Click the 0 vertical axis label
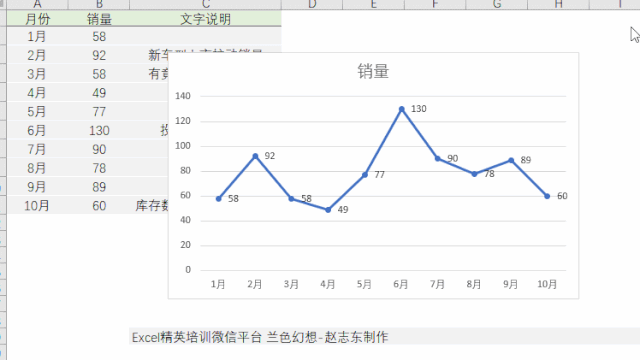 188,269
